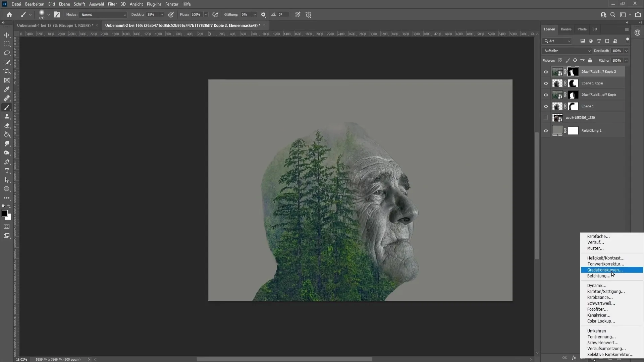Toggle visibility of Farbfüllung 1 layer
Screen dimensions: 644x362
(x=546, y=131)
